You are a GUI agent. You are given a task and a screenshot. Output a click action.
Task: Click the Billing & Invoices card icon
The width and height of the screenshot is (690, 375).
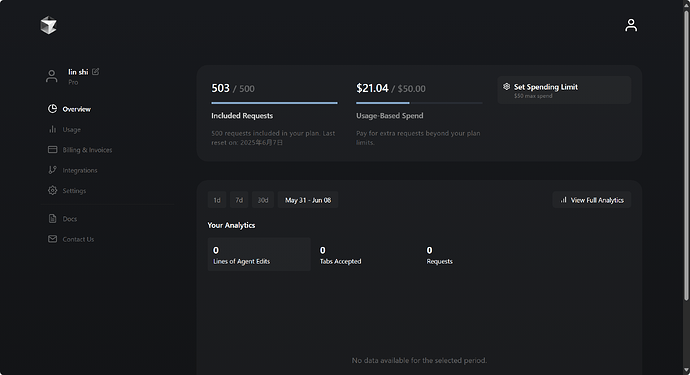click(x=52, y=150)
